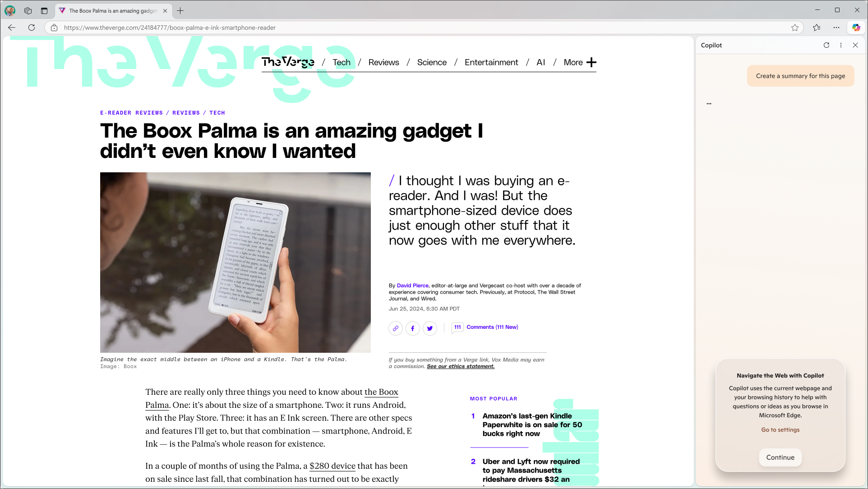Click the Copilot more options icon

coord(841,45)
